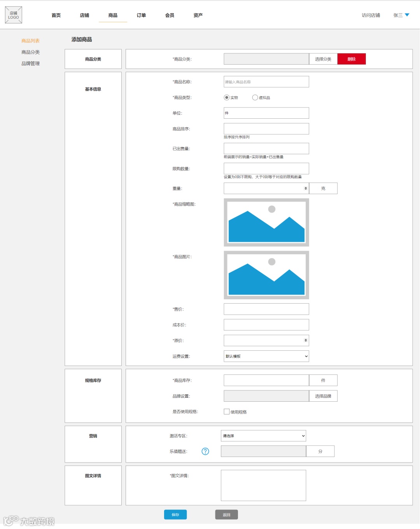
Task: Click the 商品排序 input field
Action: [x=266, y=129]
